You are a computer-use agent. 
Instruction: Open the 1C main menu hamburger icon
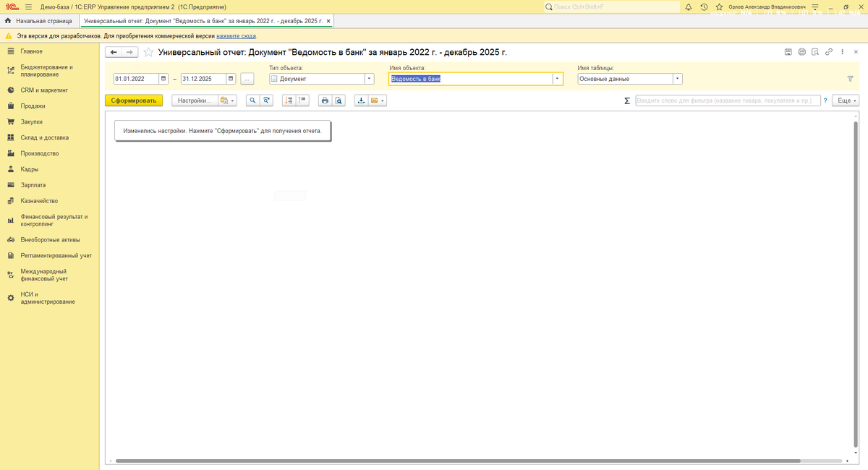(x=29, y=7)
